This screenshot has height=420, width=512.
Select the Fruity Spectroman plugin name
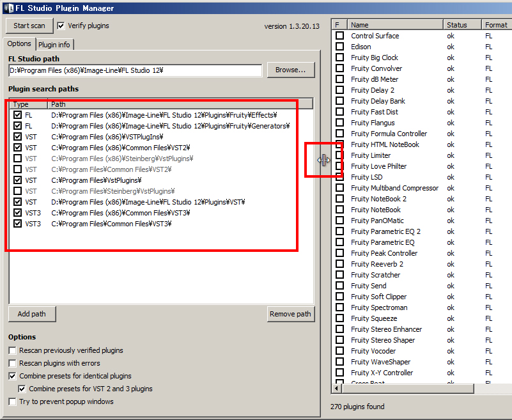pos(379,307)
